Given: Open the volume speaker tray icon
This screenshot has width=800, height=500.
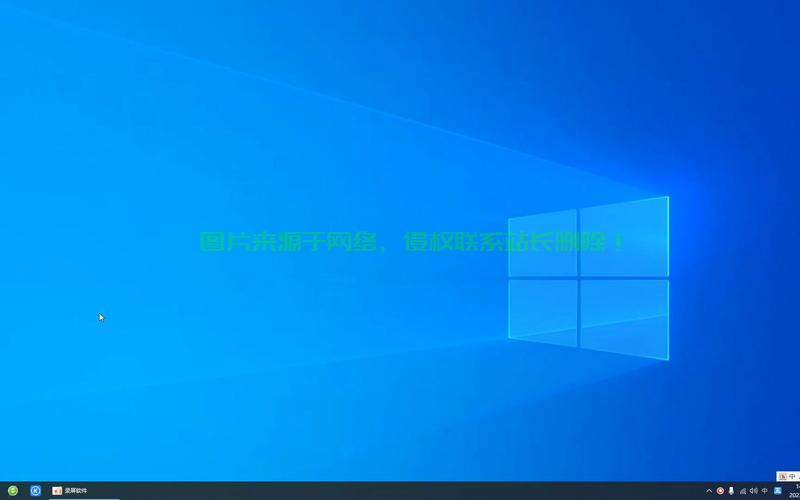Looking at the screenshot, I should (754, 491).
